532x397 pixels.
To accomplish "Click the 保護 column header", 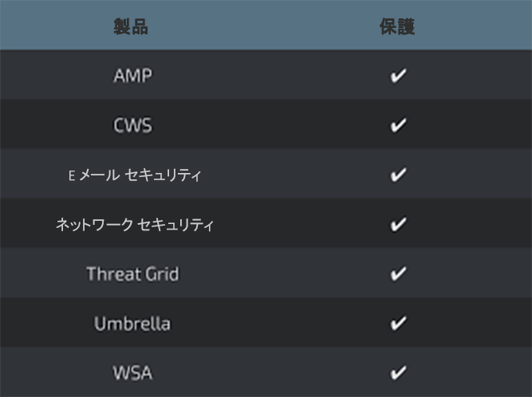I will coord(397,27).
